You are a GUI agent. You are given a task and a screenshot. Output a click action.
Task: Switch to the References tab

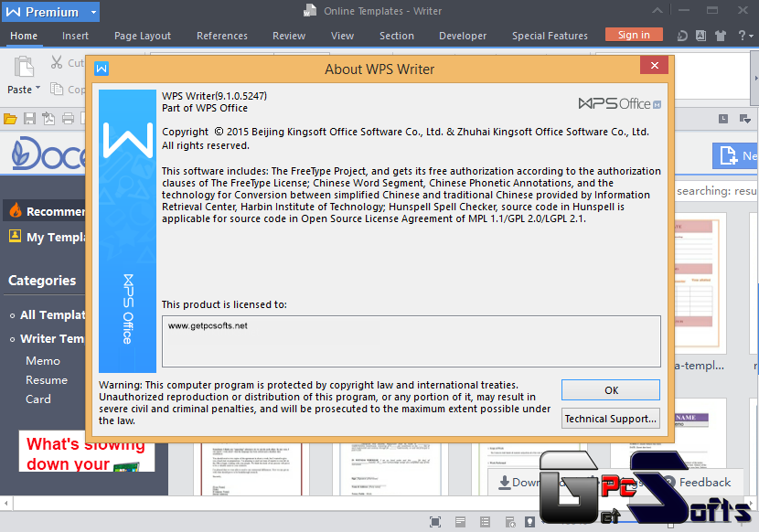(221, 36)
